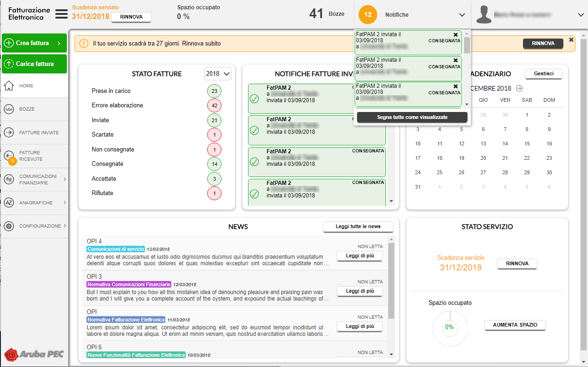Screen dimensions: 588x367
Task: Open the 2018 year dropdown
Action: coord(218,73)
